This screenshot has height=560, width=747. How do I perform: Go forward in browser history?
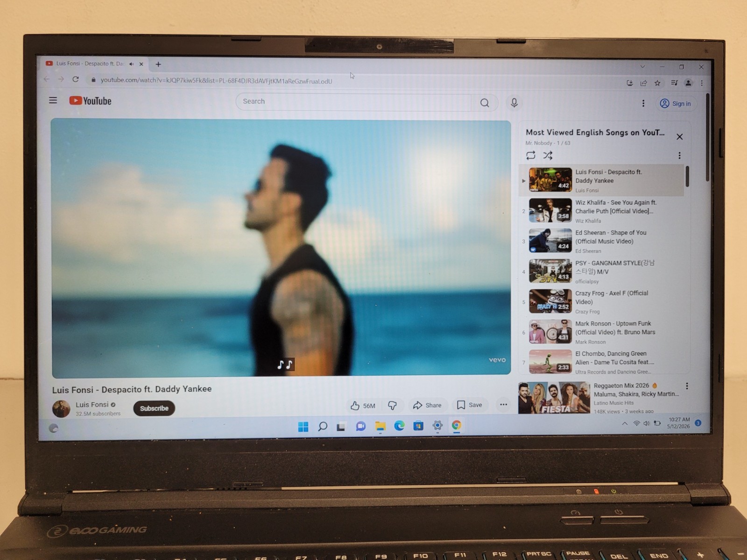[61, 79]
